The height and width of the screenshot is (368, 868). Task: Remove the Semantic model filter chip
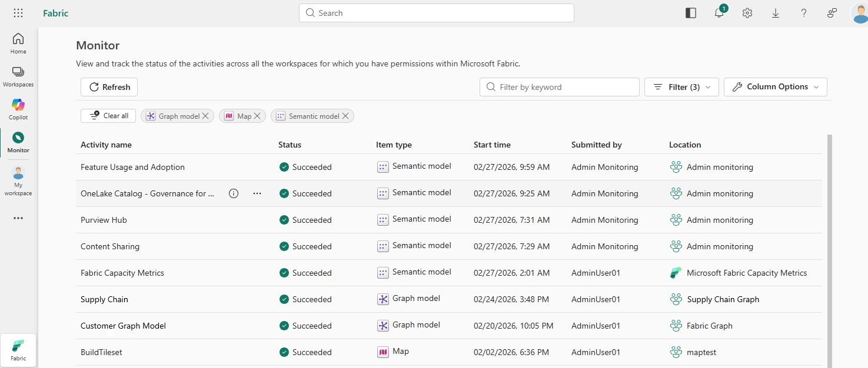click(x=345, y=116)
